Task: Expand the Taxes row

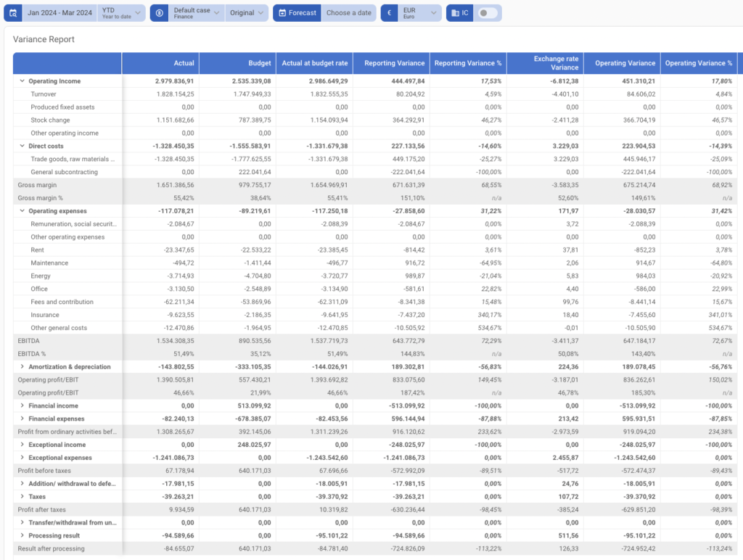Action: (22, 497)
